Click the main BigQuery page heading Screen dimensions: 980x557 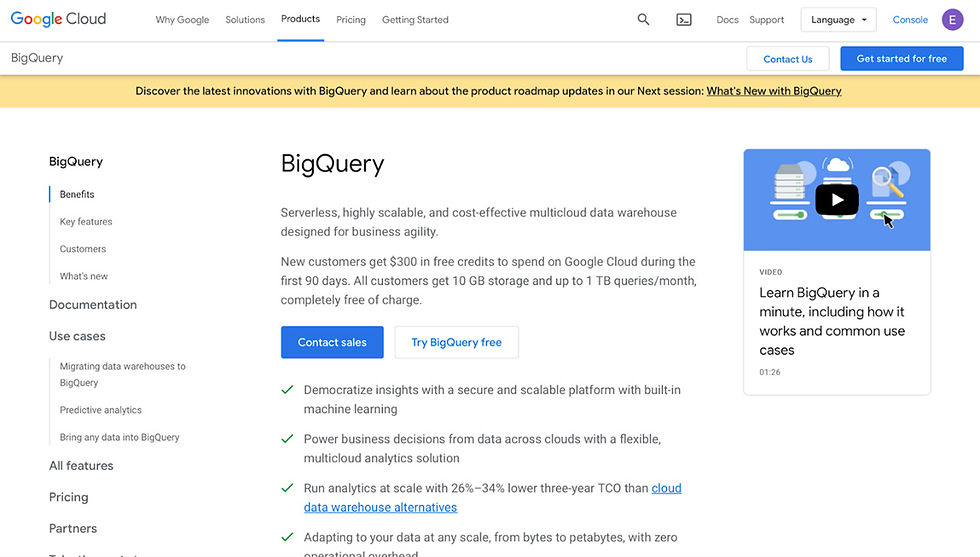(x=332, y=164)
